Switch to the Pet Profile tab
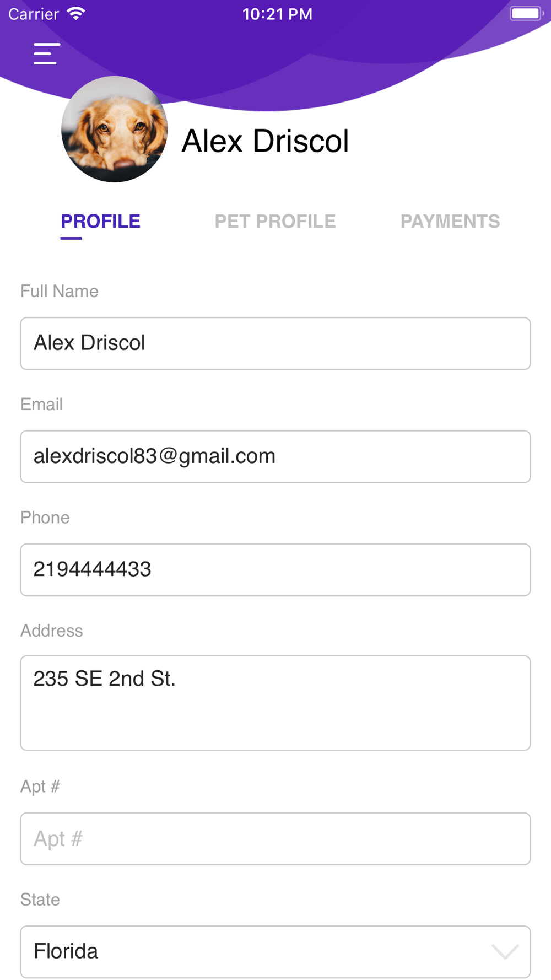The height and width of the screenshot is (980, 551). [275, 222]
